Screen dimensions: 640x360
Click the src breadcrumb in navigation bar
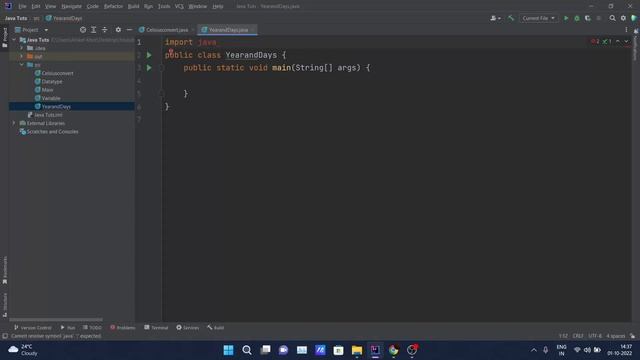[x=36, y=18]
